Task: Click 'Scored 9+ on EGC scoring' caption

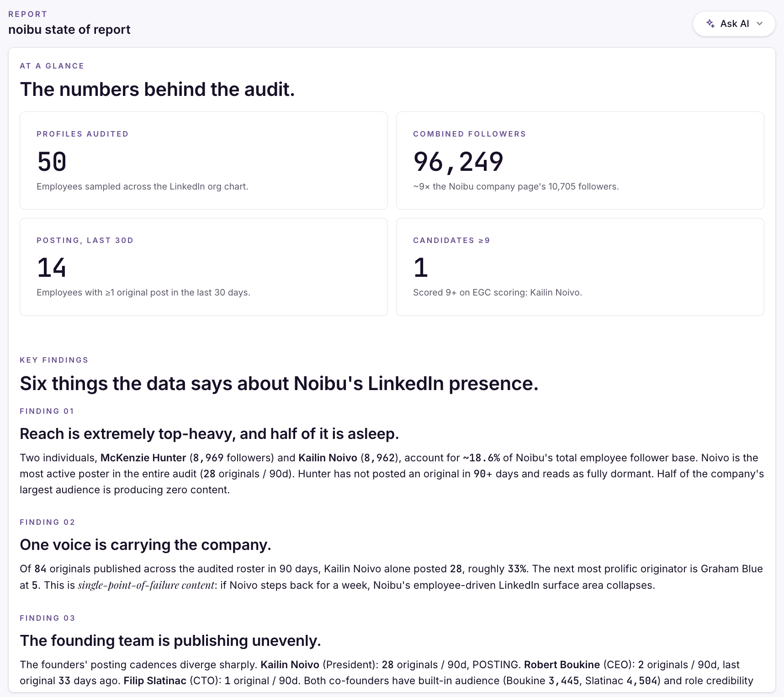Action: pyautogui.click(x=498, y=292)
